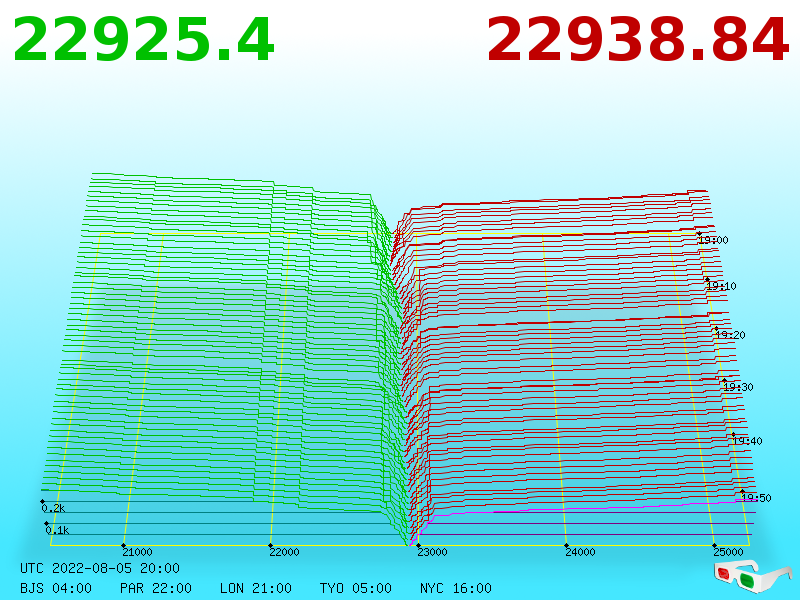Viewport: 800px width, 600px height.
Task: Click the 0.1k volume axis label
Action: click(x=57, y=530)
